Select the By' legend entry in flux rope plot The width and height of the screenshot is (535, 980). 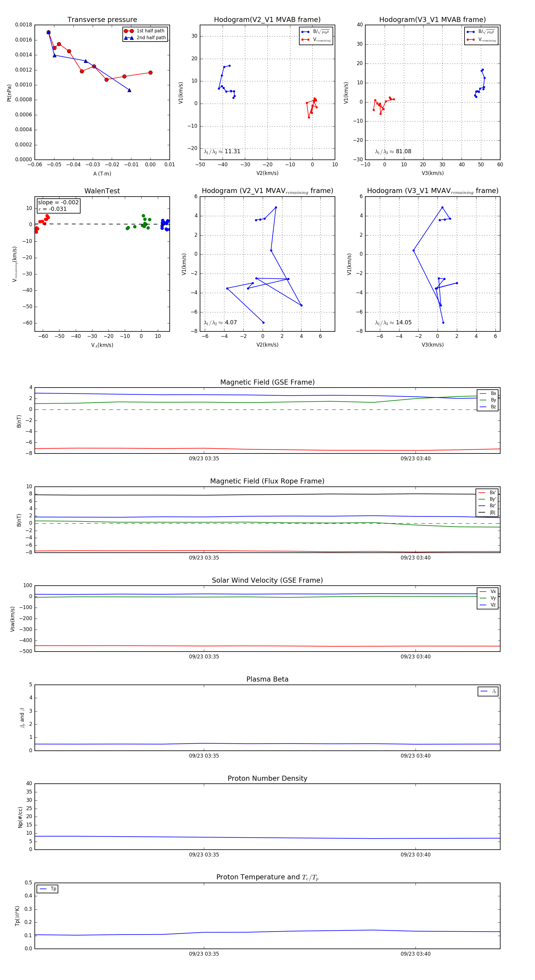point(487,499)
